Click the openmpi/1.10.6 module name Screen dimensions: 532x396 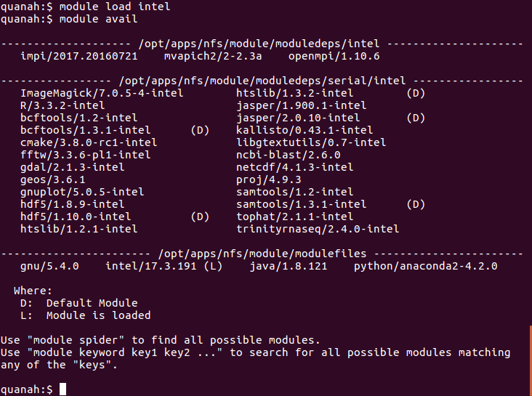[x=334, y=56]
